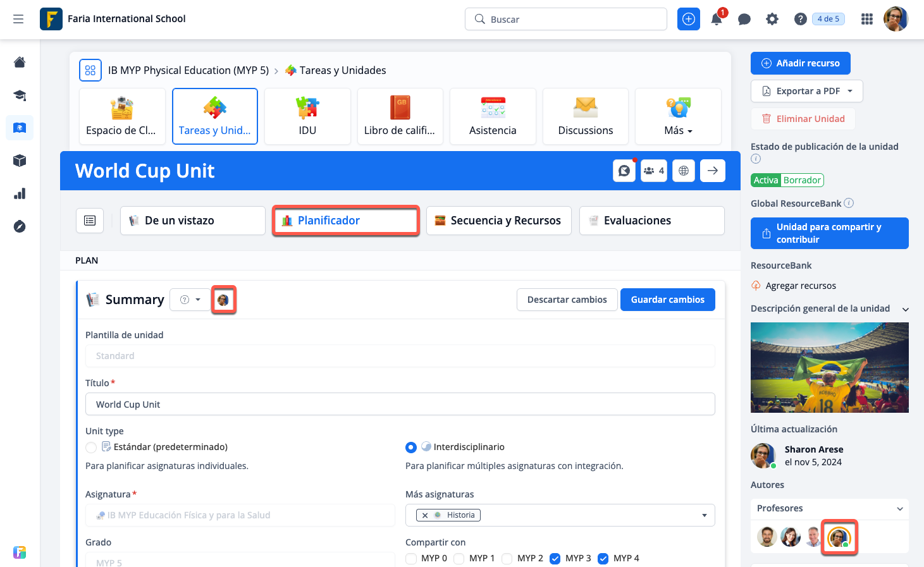Expand the Exportar a PDF dropdown
This screenshot has width=924, height=567.
850,91
